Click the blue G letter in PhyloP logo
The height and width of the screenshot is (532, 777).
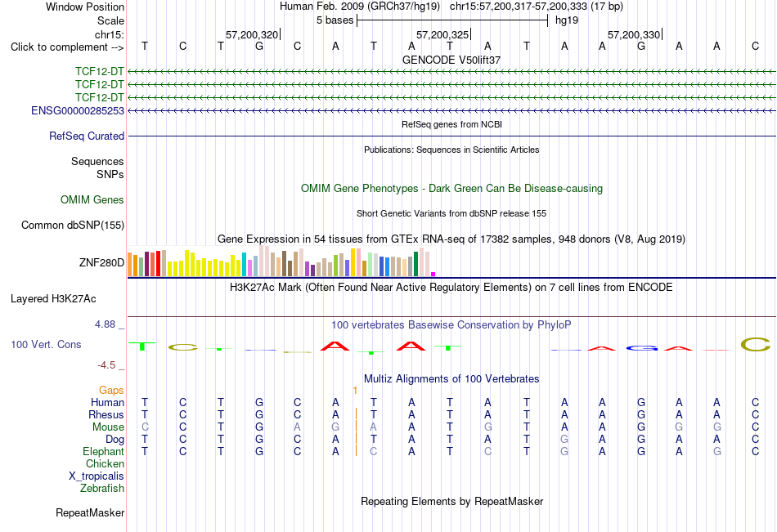[641, 348]
